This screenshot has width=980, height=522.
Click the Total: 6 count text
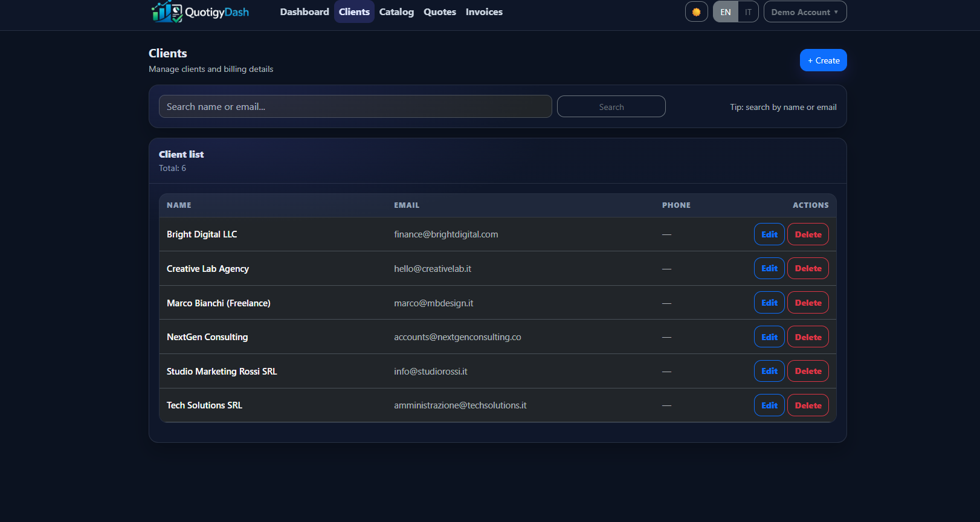coord(172,168)
